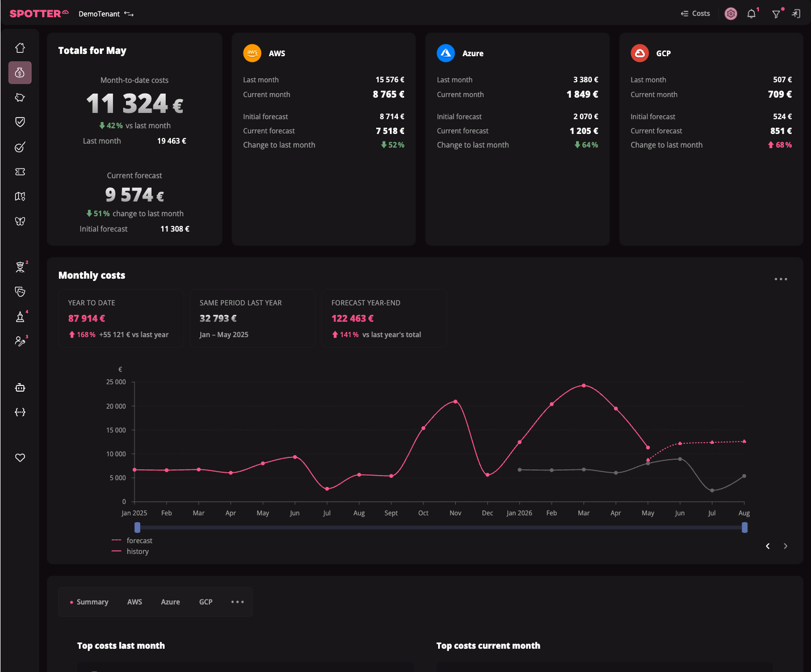Open Monthly costs options ellipsis menu
811x672 pixels.
click(781, 279)
